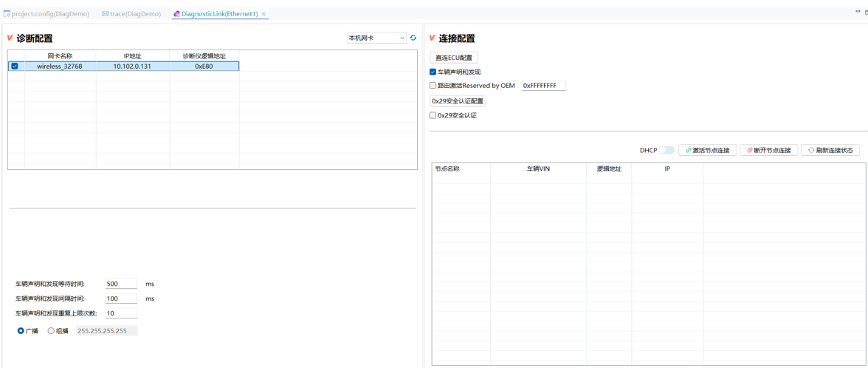Enable the 0x29安全认证 checkbox
Screen dimensions: 868x368
433,115
